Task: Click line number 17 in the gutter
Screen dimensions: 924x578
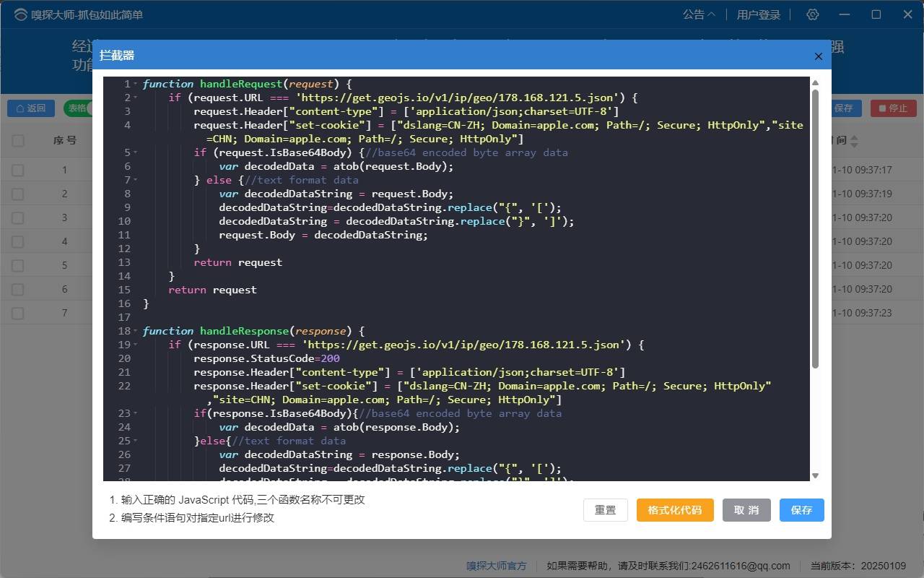Action: [x=123, y=317]
